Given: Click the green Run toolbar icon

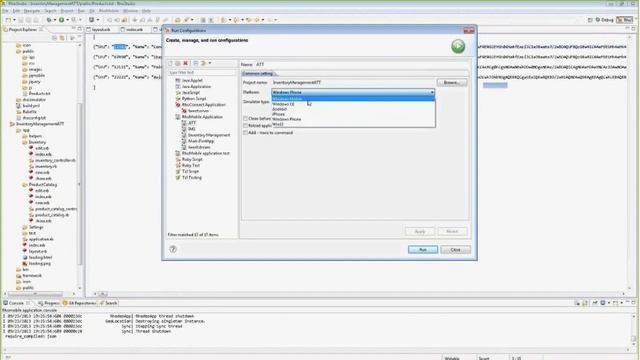Looking at the screenshot, I should pyautogui.click(x=62, y=20).
